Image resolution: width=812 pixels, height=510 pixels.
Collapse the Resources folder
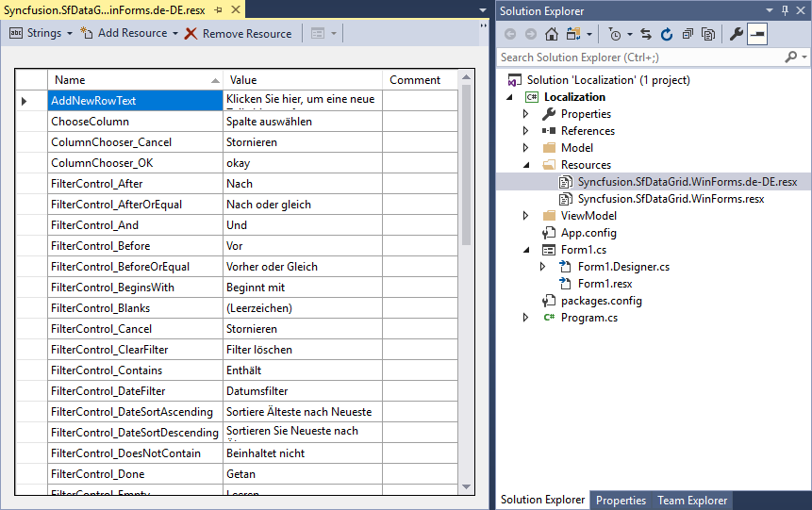(526, 165)
